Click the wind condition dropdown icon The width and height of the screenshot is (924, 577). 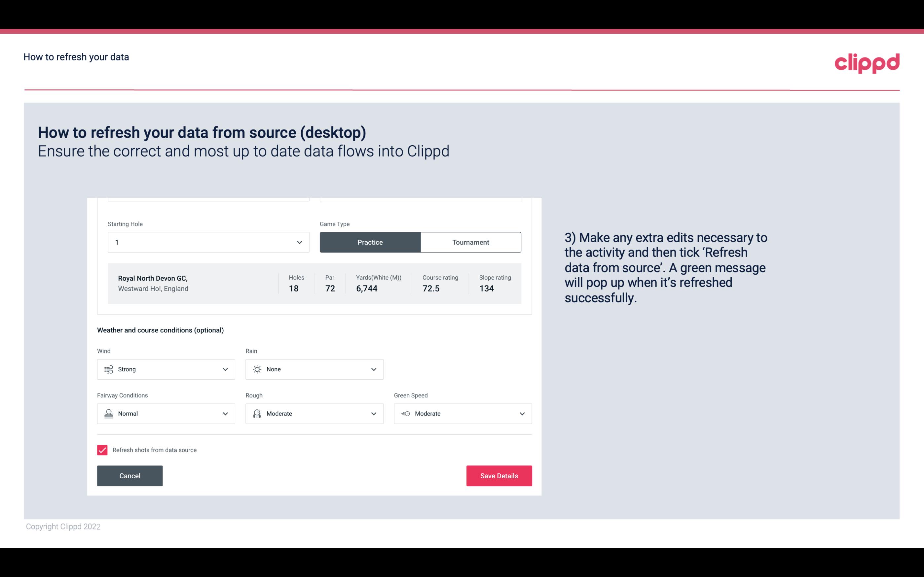click(225, 369)
